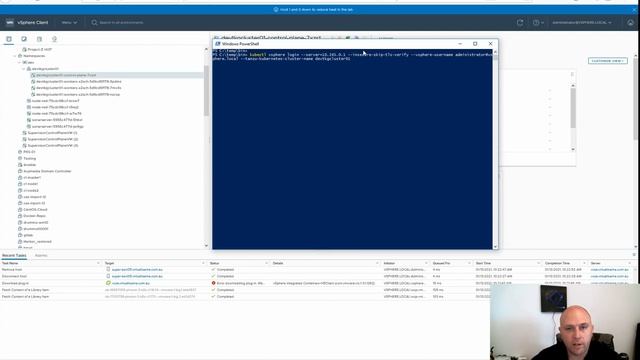Select the Testing resource pool
This screenshot has width=640, height=360.
[x=29, y=158]
